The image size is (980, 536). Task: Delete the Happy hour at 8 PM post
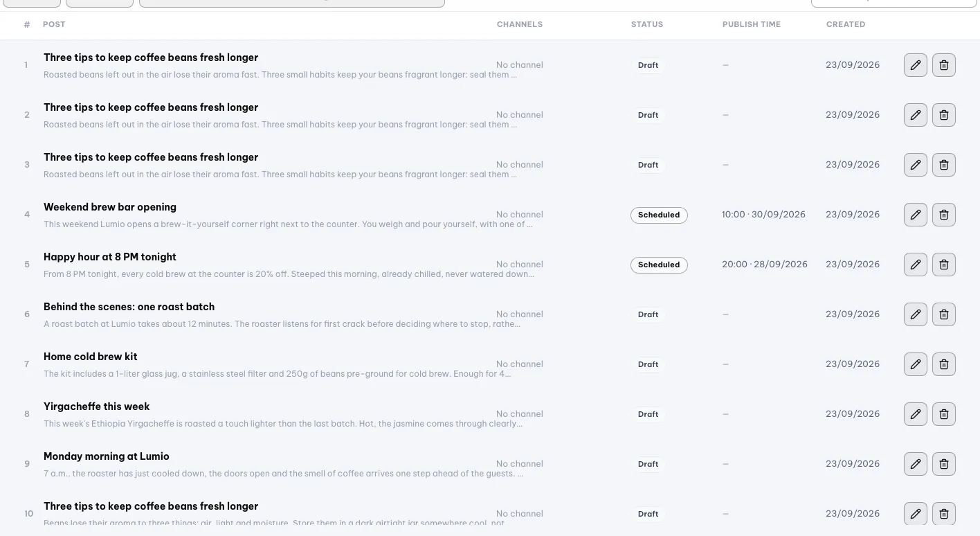click(x=944, y=265)
